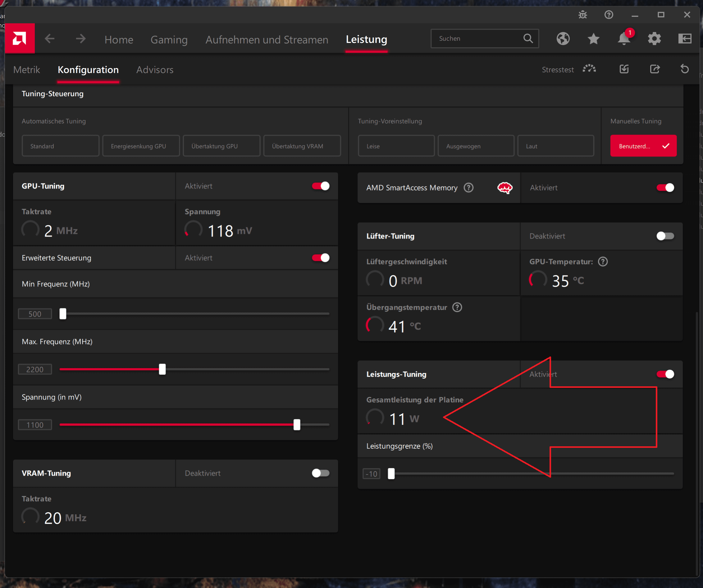This screenshot has height=588, width=703.
Task: Reset tuning with the undo icon
Action: (685, 69)
